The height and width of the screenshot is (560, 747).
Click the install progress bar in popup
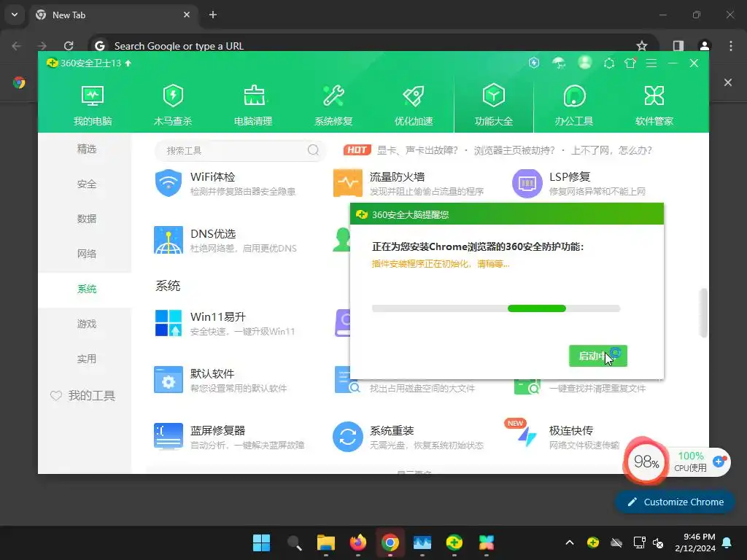496,308
